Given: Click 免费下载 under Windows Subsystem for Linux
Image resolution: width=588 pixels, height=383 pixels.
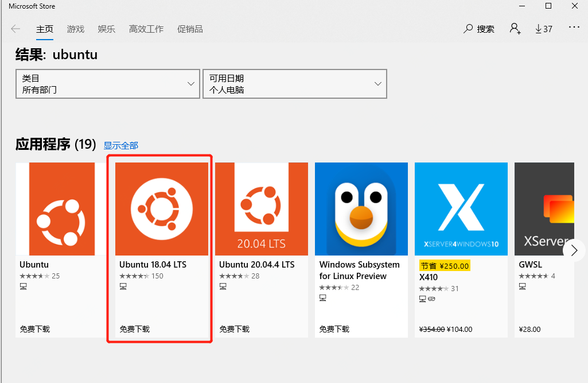Looking at the screenshot, I should pos(334,329).
